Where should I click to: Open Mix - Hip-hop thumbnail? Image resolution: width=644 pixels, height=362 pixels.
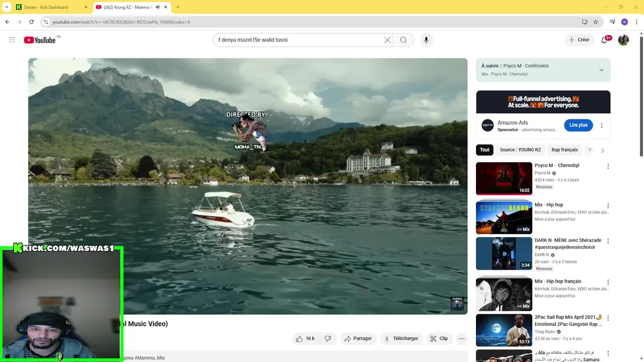click(504, 218)
